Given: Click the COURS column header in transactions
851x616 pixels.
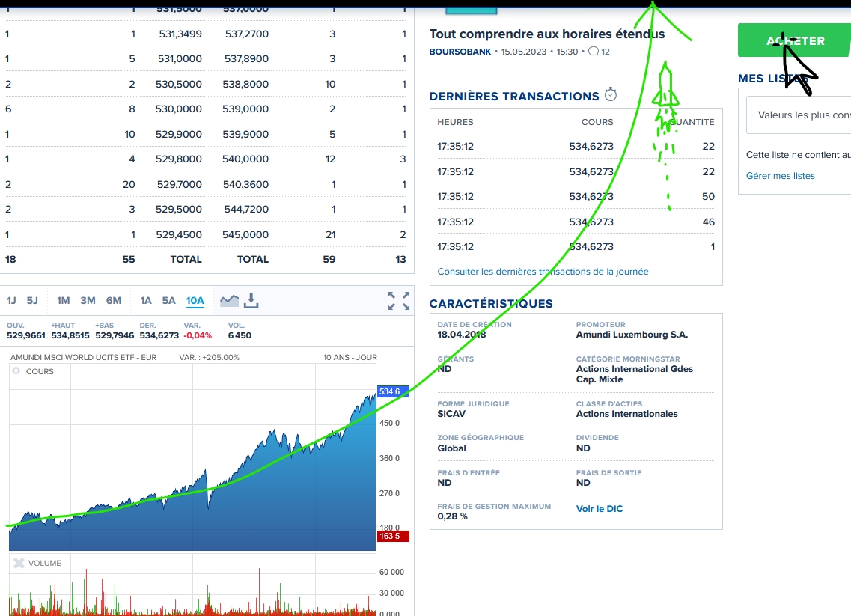Looking at the screenshot, I should (x=597, y=122).
